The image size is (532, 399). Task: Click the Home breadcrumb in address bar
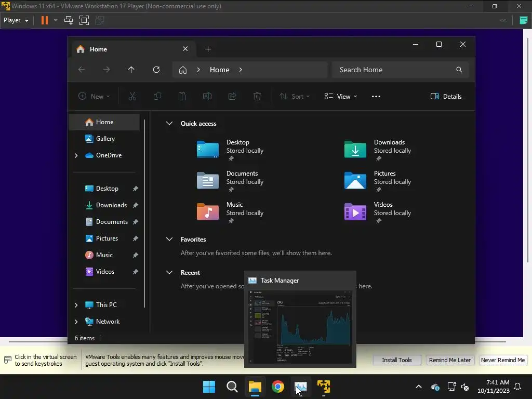220,70
